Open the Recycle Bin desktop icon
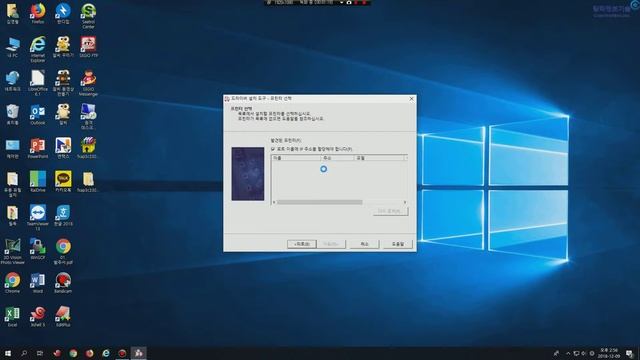Viewport: 640px width, 360px height. 12,114
